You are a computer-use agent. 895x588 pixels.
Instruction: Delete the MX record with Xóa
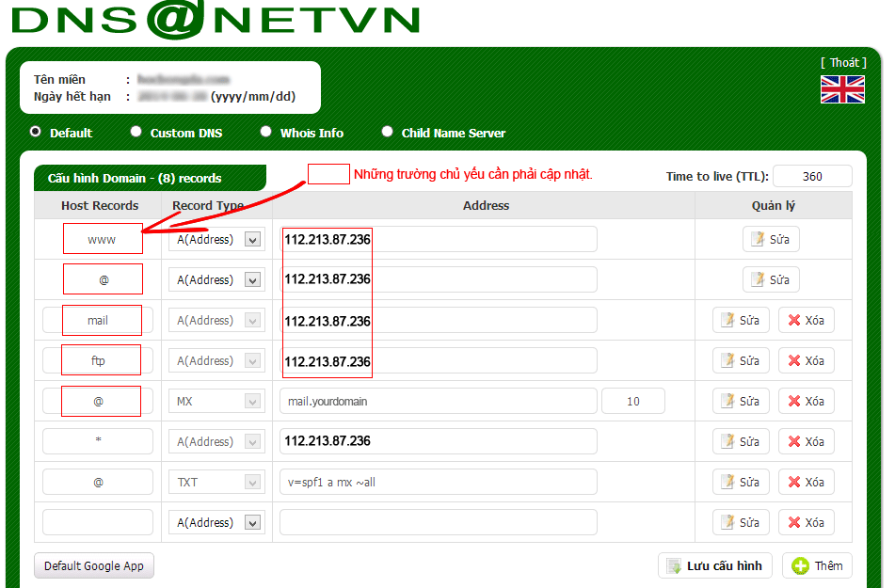tap(807, 402)
